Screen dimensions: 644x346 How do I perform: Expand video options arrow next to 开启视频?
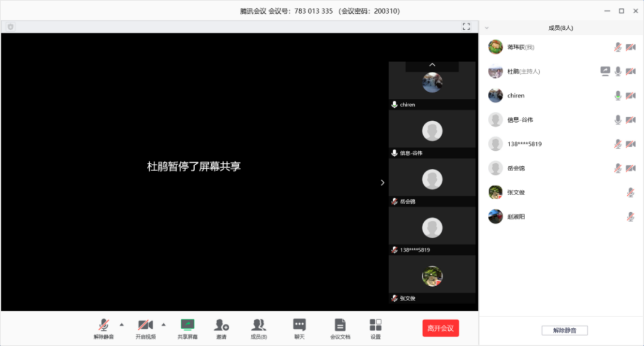[x=163, y=324]
